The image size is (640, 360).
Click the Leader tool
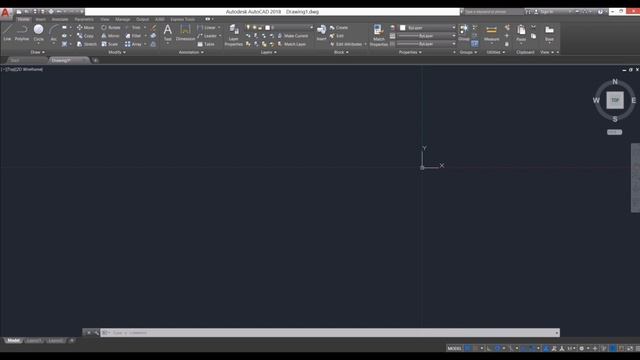pyautogui.click(x=207, y=36)
